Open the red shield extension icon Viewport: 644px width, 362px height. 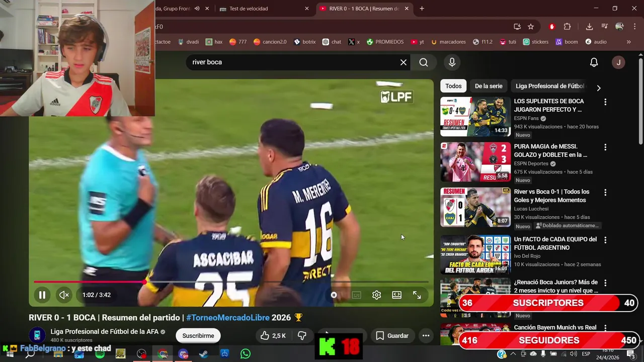click(552, 27)
